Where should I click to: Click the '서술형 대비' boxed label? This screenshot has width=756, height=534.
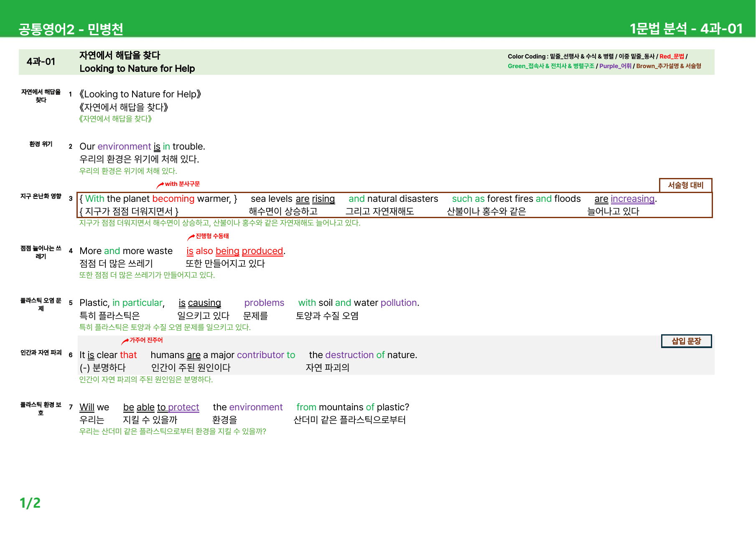(x=685, y=185)
